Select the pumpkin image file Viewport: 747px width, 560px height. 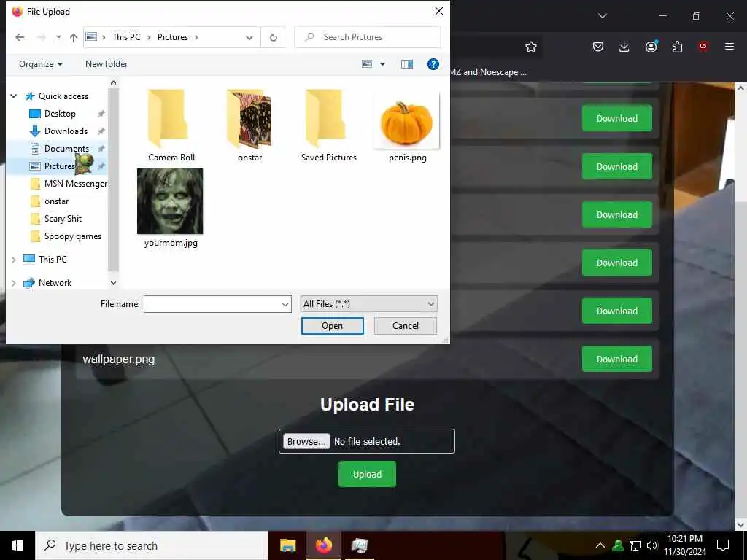pyautogui.click(x=407, y=127)
